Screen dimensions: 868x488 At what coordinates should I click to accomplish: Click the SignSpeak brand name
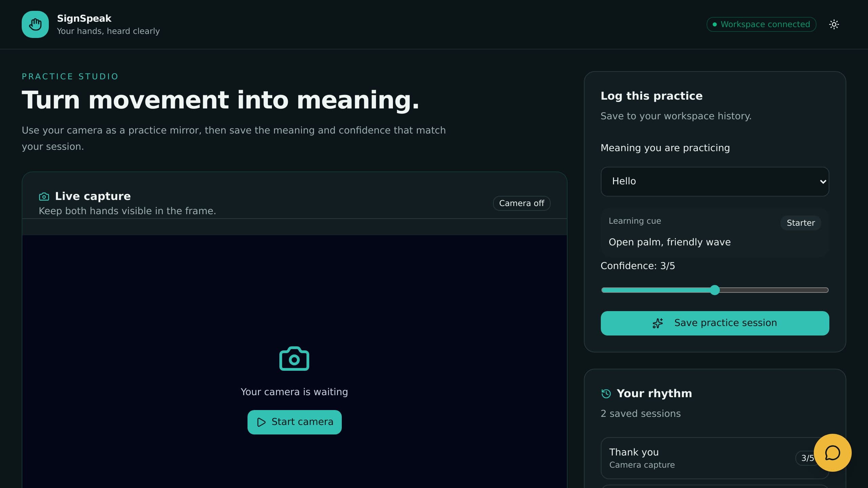pyautogui.click(x=84, y=18)
